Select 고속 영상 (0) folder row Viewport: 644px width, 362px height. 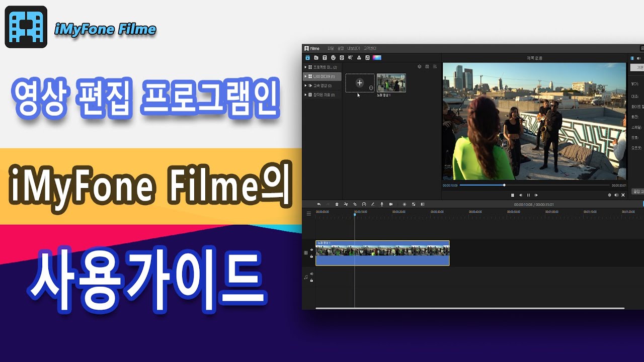point(322,85)
